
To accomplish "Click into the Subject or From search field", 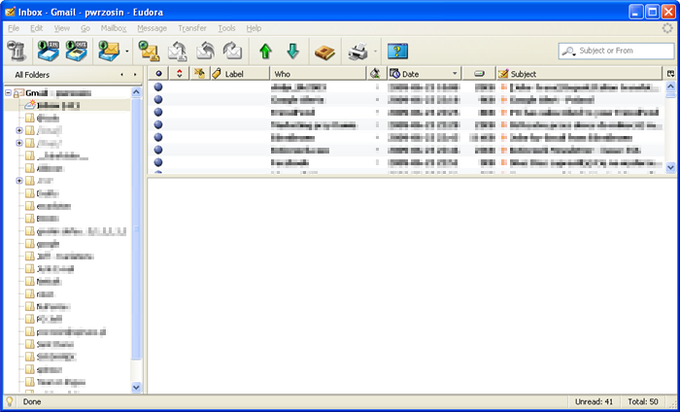I will click(x=616, y=51).
